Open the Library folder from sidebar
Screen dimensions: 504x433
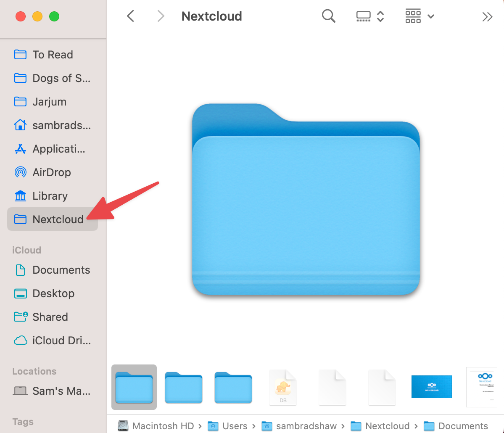[50, 195]
